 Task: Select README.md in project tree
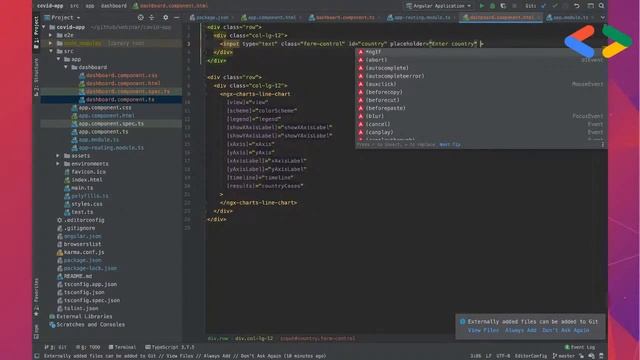[78, 276]
